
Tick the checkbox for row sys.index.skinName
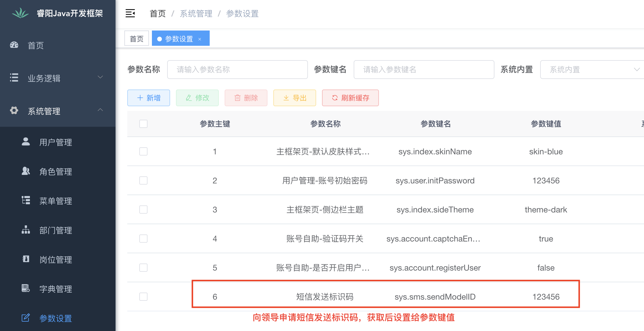tap(143, 151)
